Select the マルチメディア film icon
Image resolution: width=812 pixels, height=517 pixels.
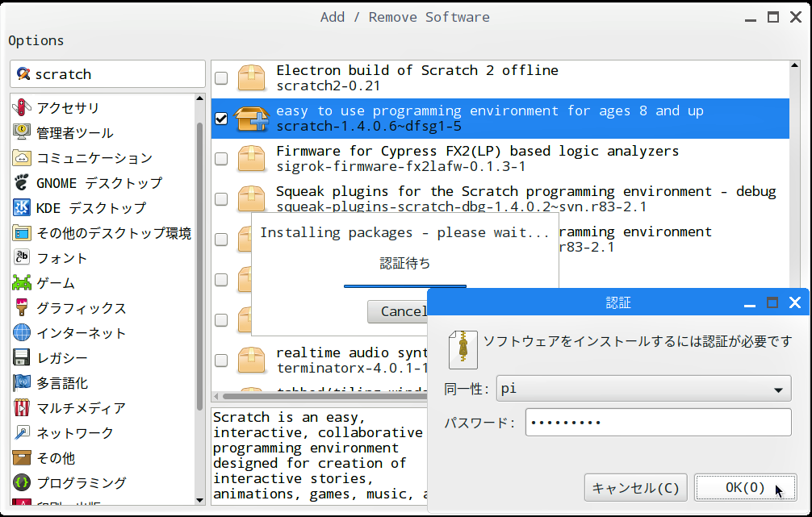coord(21,408)
